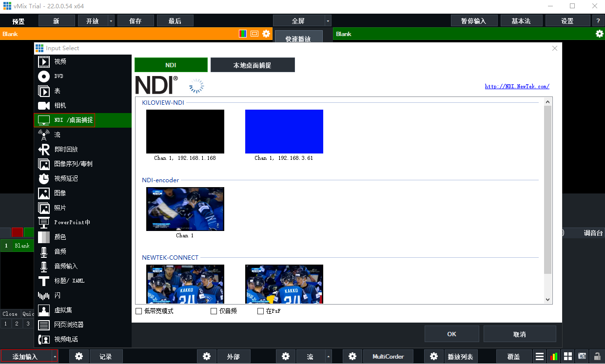This screenshot has height=364, width=605.
Task: Enable 低带宽模式 low bandwidth checkbox
Action: pos(138,311)
